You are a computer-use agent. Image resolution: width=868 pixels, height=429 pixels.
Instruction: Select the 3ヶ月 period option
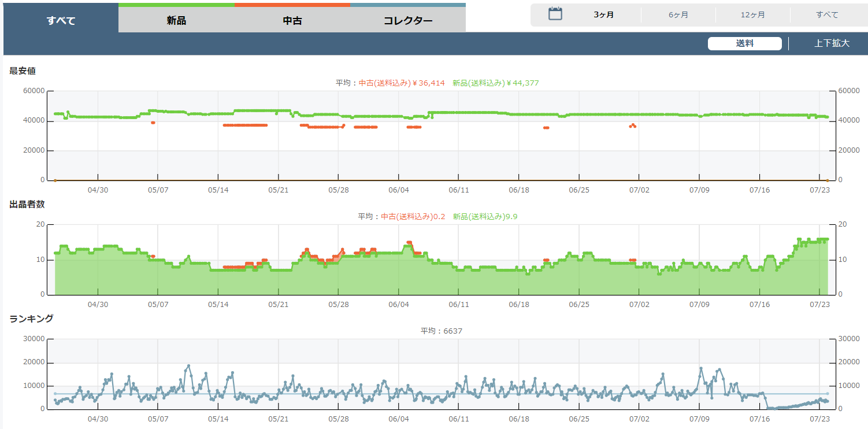[604, 15]
